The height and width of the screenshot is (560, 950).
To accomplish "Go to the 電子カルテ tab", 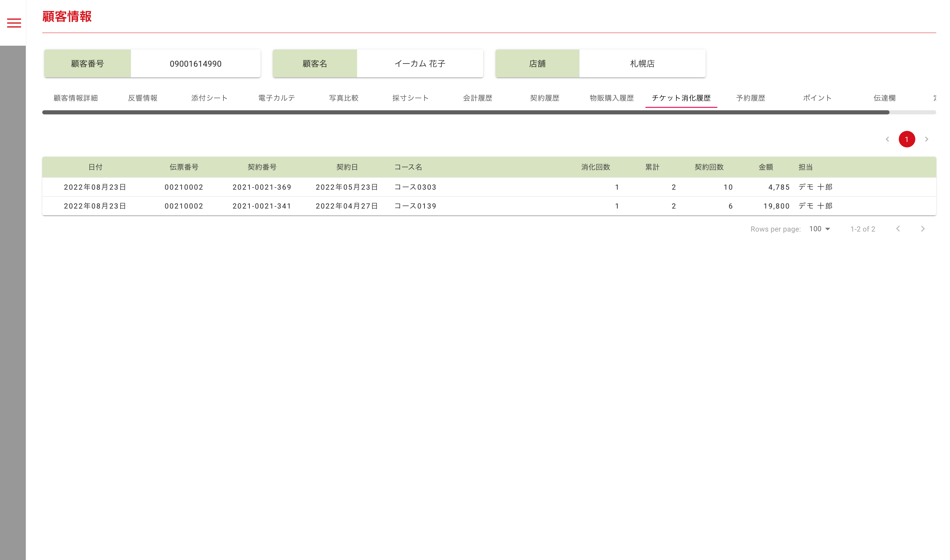I will 277,98.
